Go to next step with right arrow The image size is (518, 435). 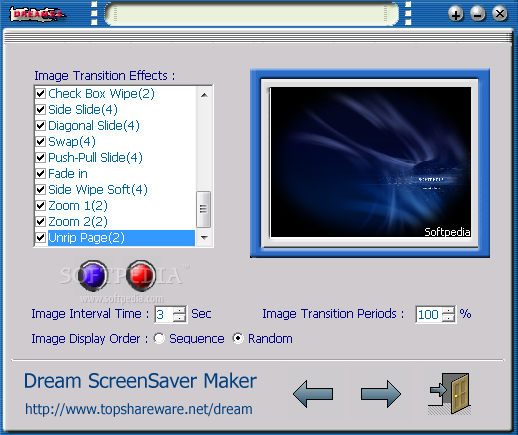[x=381, y=394]
